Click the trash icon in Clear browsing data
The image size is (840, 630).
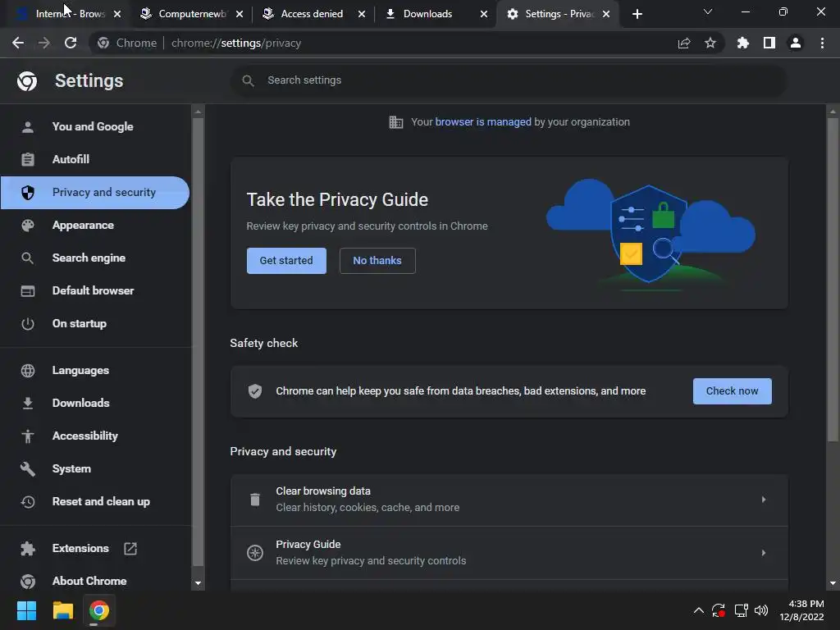255,500
